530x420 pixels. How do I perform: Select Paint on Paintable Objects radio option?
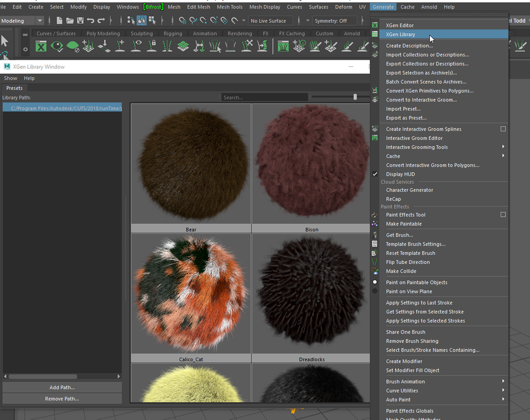point(375,282)
